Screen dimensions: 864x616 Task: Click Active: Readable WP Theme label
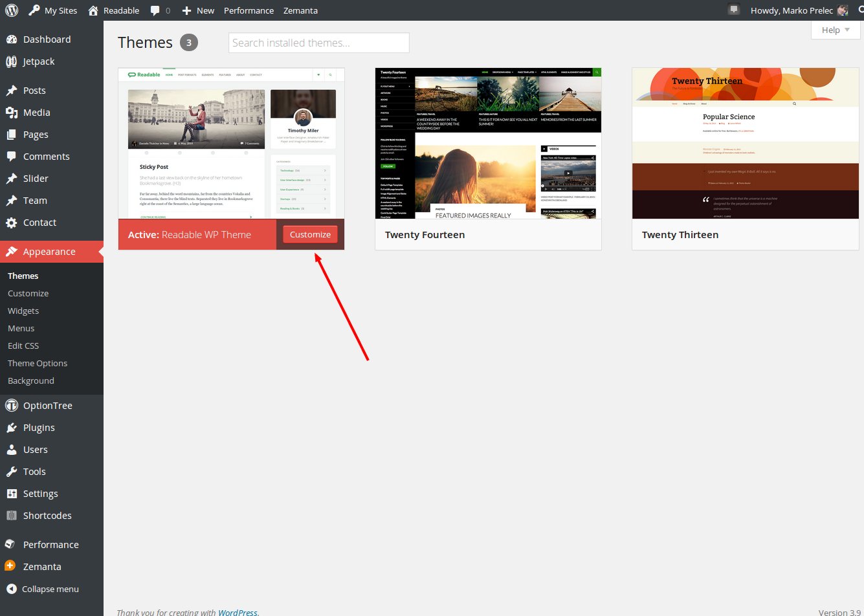point(190,235)
